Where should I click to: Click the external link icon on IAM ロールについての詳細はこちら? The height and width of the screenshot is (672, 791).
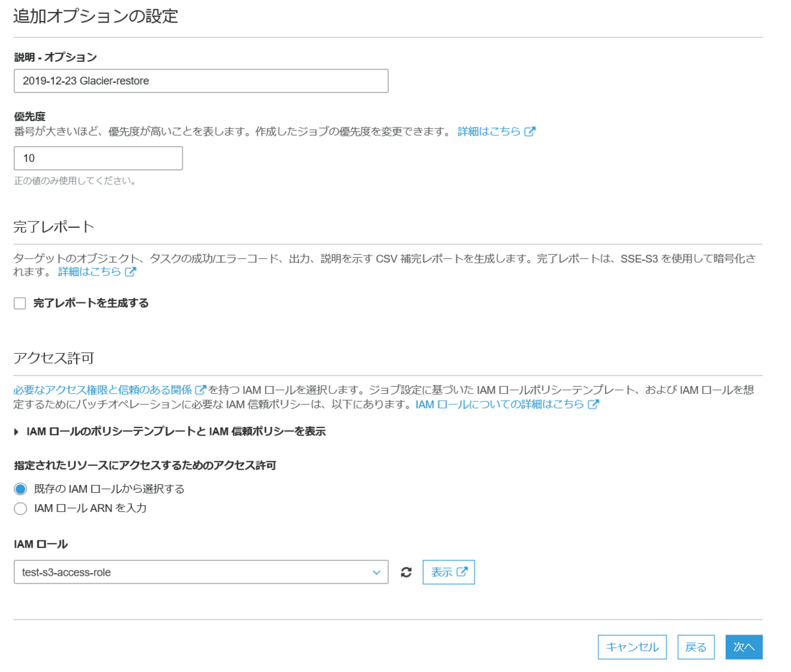(594, 405)
